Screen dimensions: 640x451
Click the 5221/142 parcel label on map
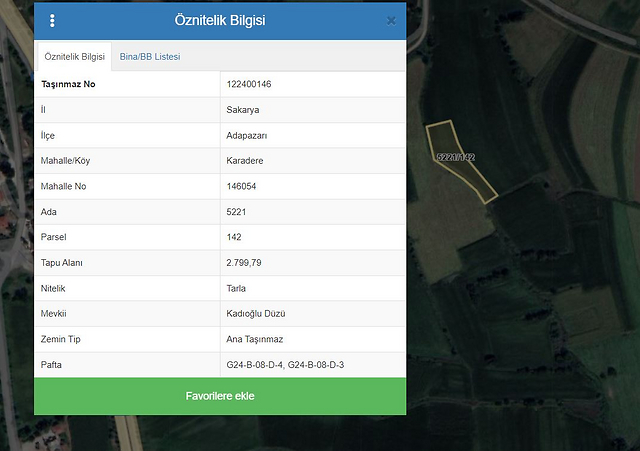pos(455,157)
